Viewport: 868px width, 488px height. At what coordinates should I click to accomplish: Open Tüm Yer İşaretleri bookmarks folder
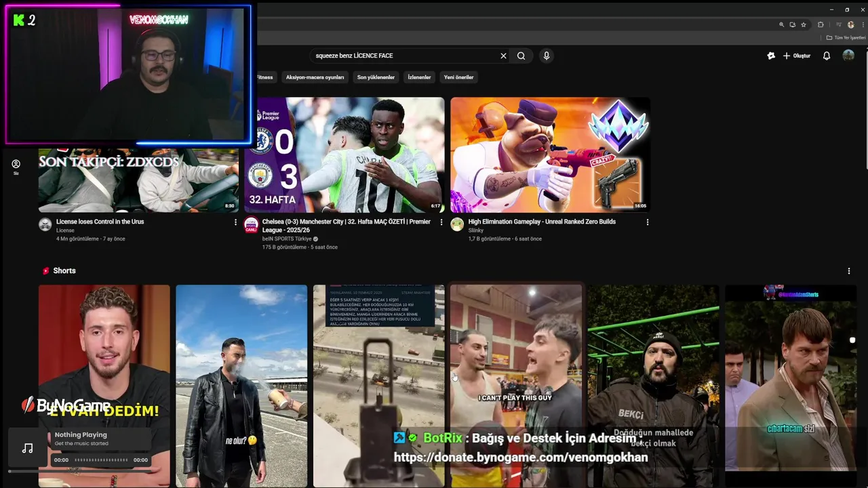point(846,37)
